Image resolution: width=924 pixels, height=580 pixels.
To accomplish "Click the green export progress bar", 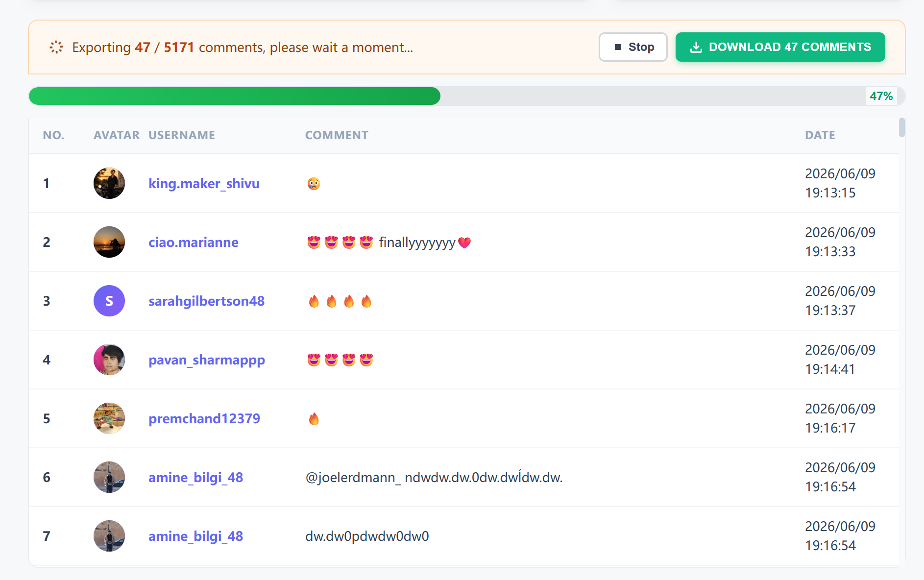I will point(235,96).
